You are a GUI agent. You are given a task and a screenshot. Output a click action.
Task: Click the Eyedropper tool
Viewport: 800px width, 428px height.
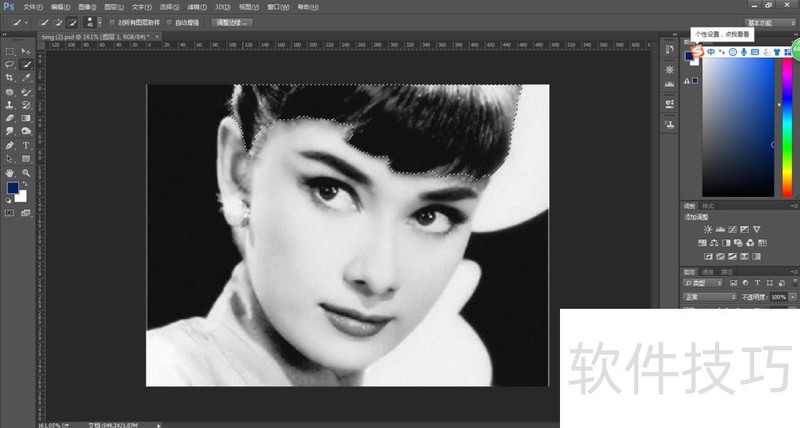26,77
